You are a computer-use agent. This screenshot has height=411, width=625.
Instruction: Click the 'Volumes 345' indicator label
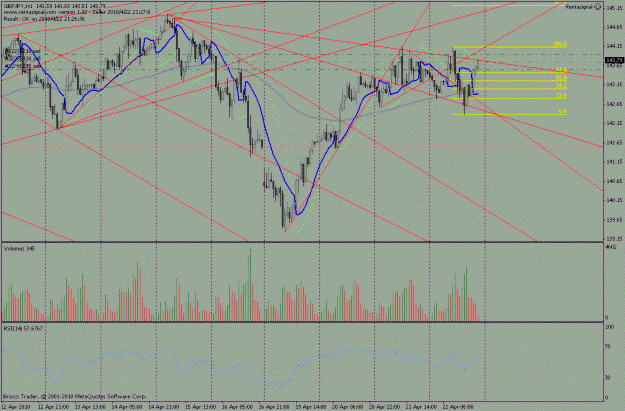click(19, 248)
